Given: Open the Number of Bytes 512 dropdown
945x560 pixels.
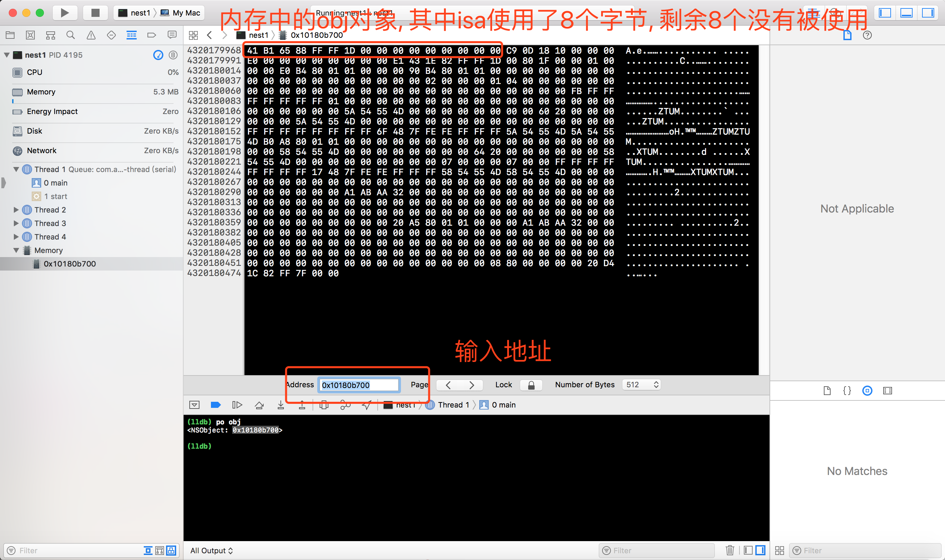Looking at the screenshot, I should pos(641,385).
